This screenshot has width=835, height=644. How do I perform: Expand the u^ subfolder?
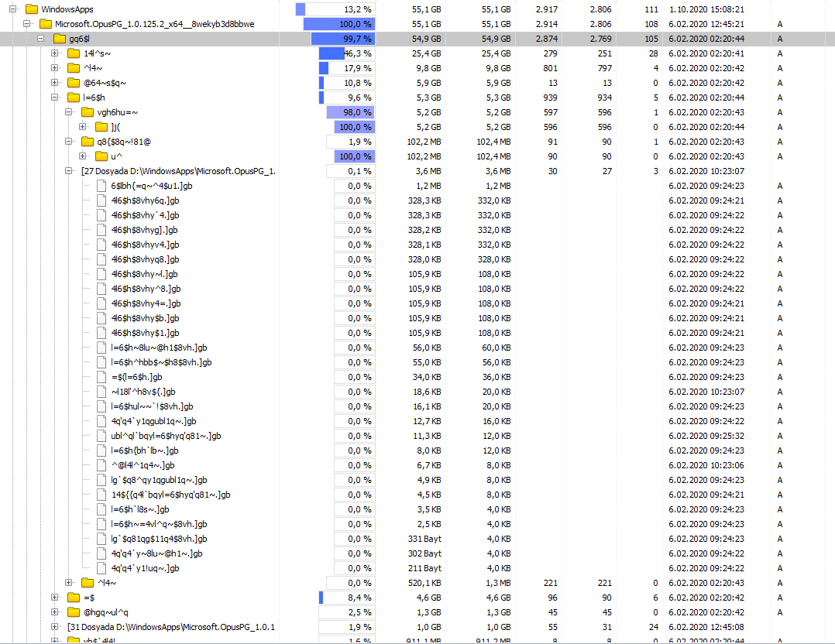[82, 156]
